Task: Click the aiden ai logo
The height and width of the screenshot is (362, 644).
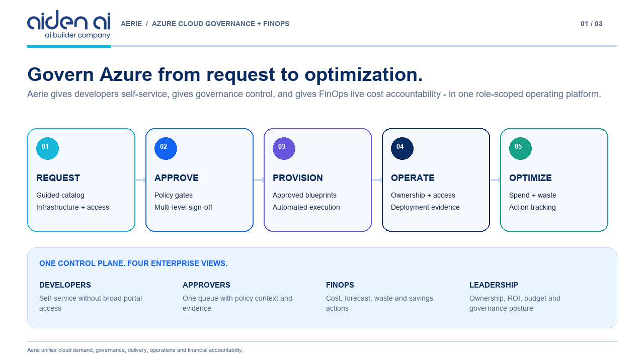Action: pyautogui.click(x=68, y=25)
